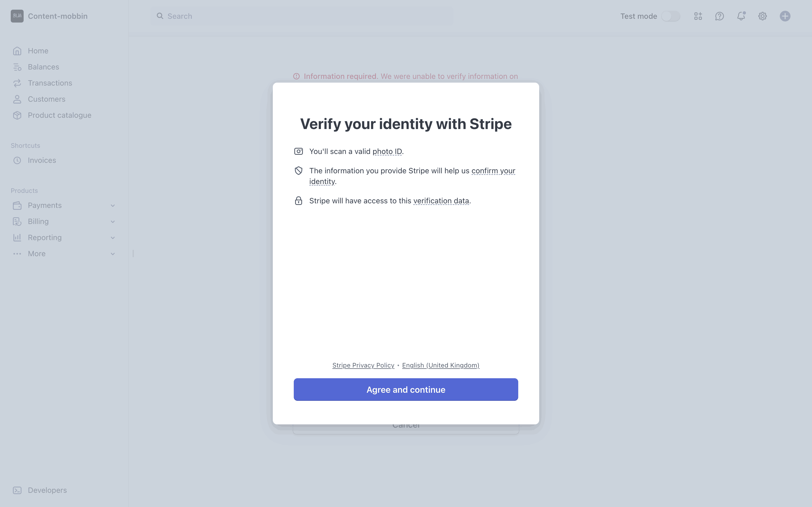Select Product catalogue in the sidebar
Screen dimensions: 812x507
click(59, 115)
